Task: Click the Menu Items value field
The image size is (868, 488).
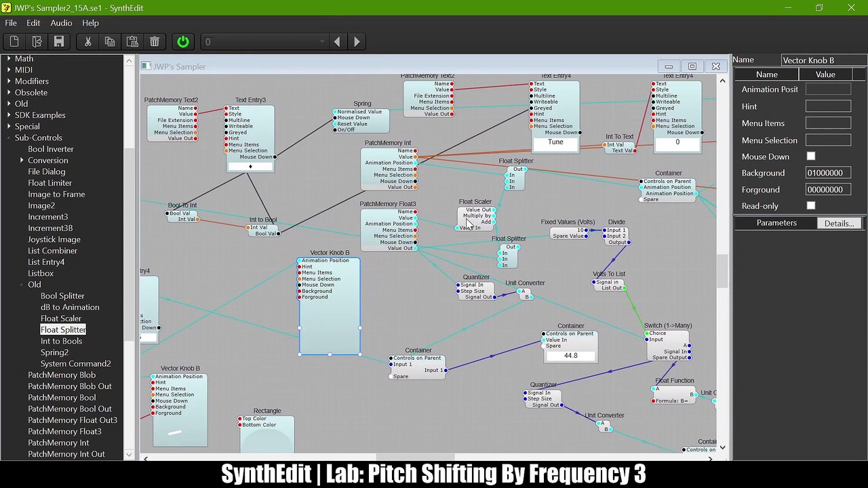Action: (x=828, y=123)
